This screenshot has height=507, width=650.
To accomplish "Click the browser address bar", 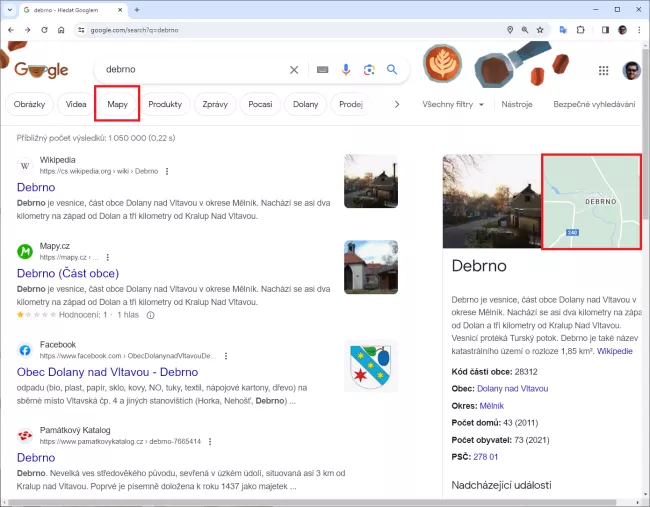I will point(290,30).
